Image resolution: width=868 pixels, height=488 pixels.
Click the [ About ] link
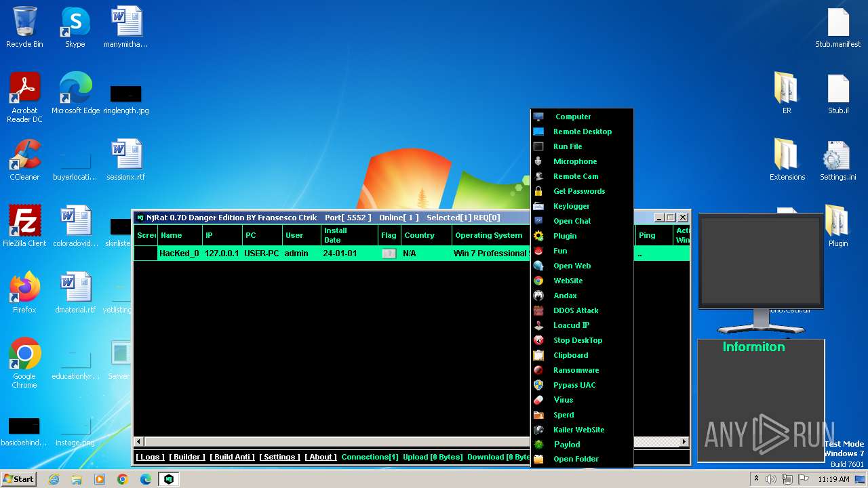coord(321,457)
